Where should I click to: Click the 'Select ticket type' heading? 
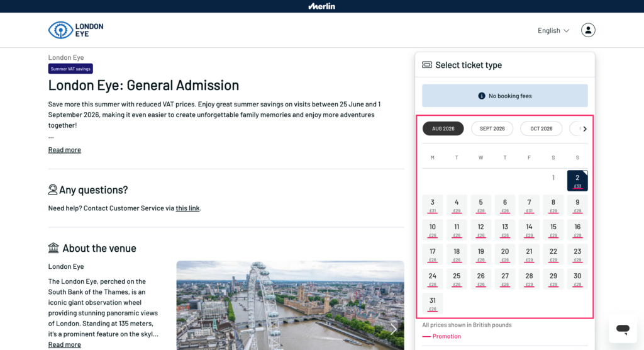[469, 65]
